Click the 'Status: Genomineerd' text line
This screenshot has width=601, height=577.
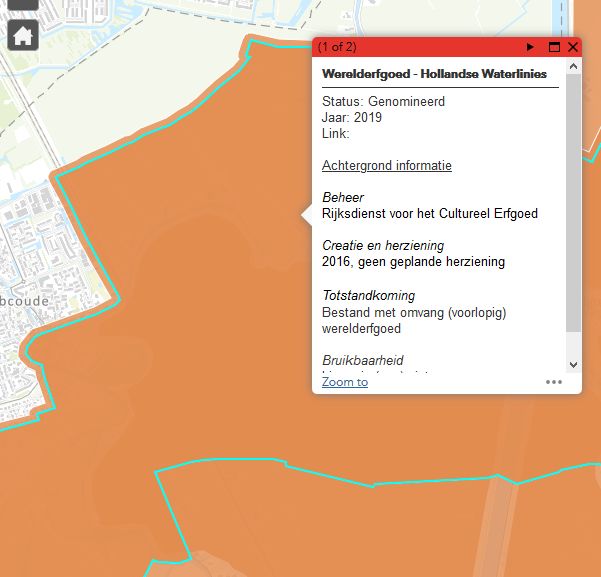pyautogui.click(x=383, y=101)
